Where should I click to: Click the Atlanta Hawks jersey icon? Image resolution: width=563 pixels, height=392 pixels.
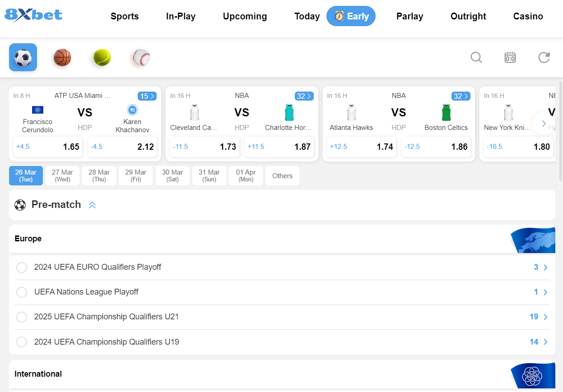click(351, 112)
